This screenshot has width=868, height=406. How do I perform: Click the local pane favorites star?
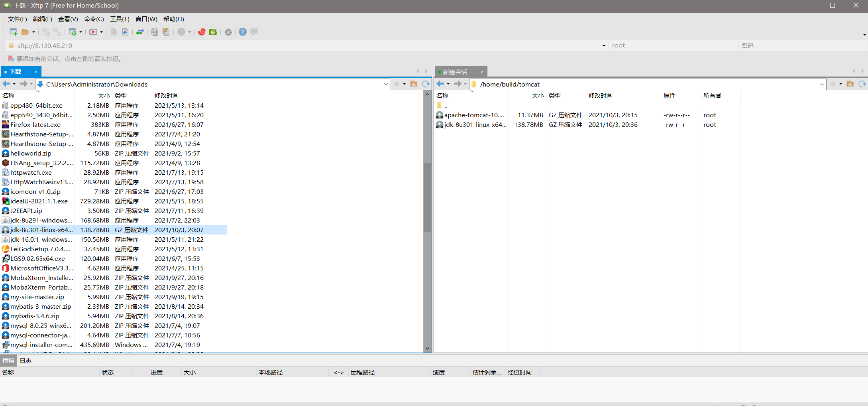397,84
